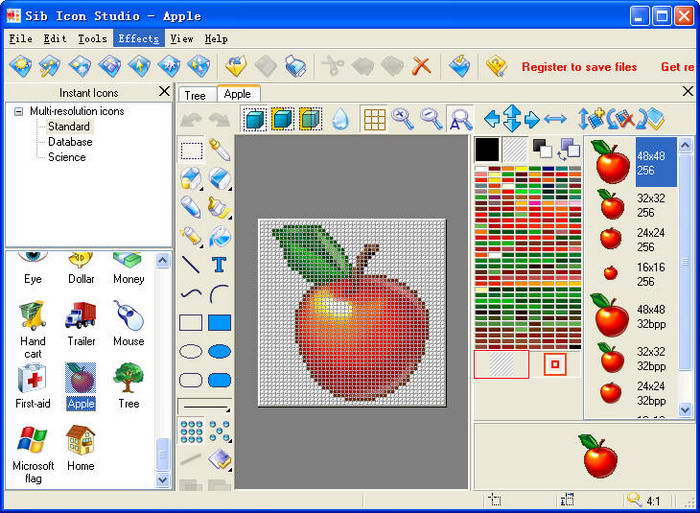The image size is (700, 513).
Task: Open the Tools menu
Action: click(92, 39)
